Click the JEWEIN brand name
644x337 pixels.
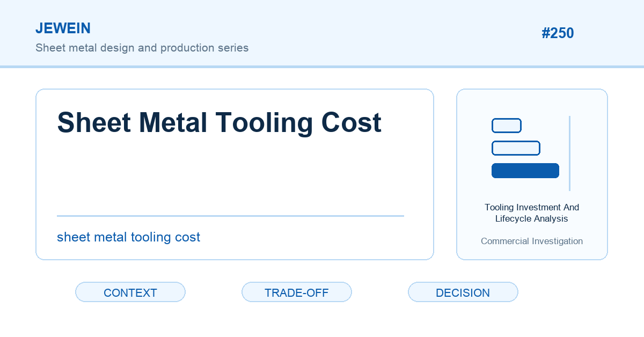(x=63, y=28)
